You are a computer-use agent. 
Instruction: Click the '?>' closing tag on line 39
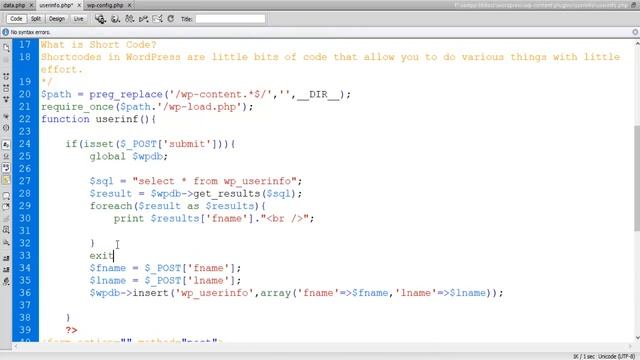click(71, 330)
